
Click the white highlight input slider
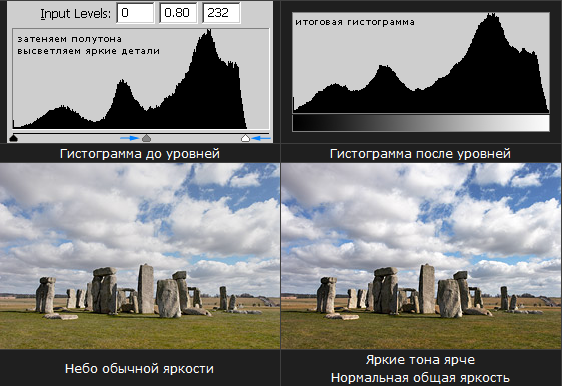click(x=245, y=138)
